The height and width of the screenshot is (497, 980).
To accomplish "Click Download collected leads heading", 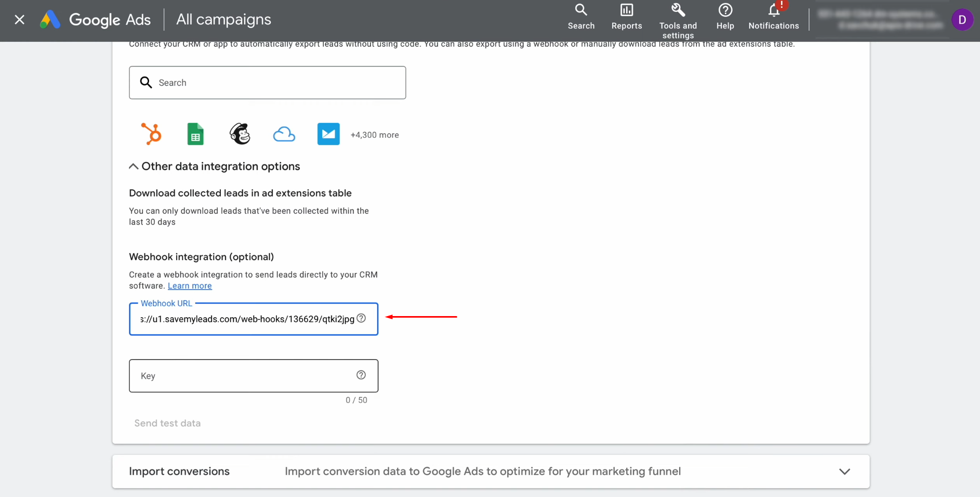I will 240,193.
